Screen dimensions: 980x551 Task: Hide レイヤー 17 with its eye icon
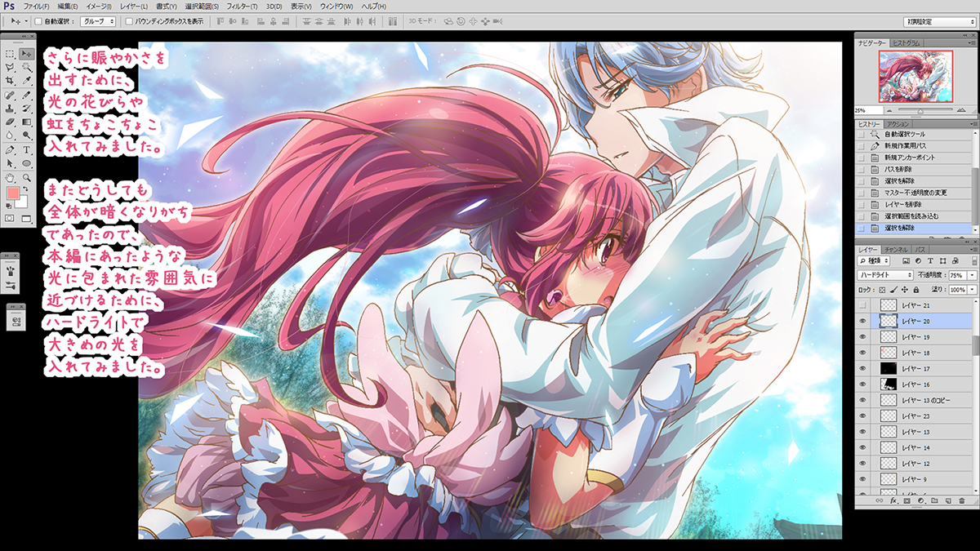pyautogui.click(x=862, y=369)
